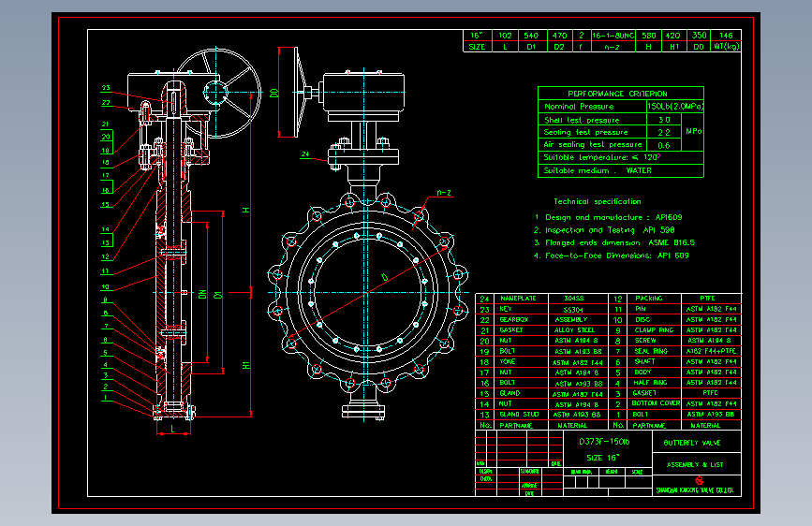812x526 pixels.
Task: Click the "PERFORMANCE CRITERION" table heading
Action: [x=617, y=94]
